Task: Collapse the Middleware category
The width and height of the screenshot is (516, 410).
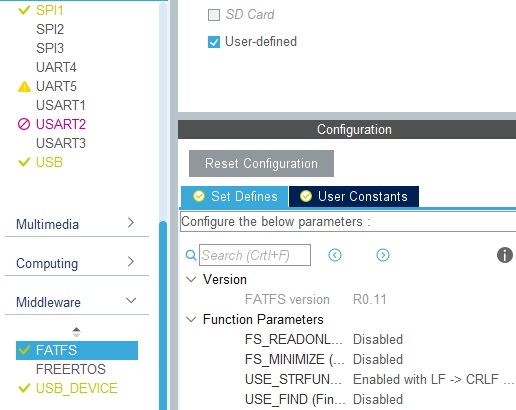Action: [x=77, y=302]
